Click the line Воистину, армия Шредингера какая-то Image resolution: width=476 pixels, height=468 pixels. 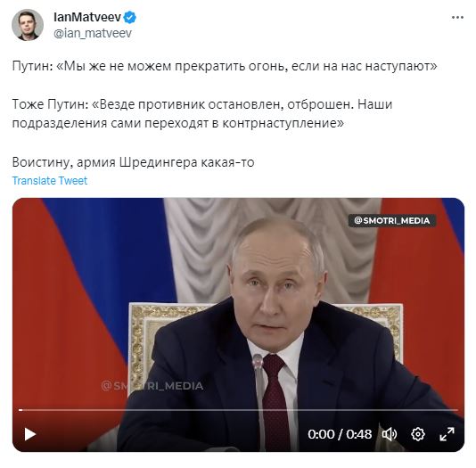(x=134, y=162)
